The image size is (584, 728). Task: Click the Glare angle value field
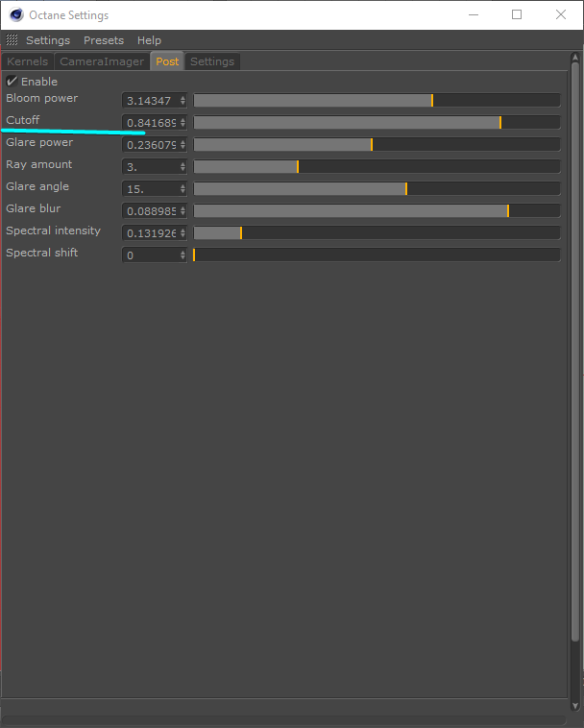(x=154, y=189)
